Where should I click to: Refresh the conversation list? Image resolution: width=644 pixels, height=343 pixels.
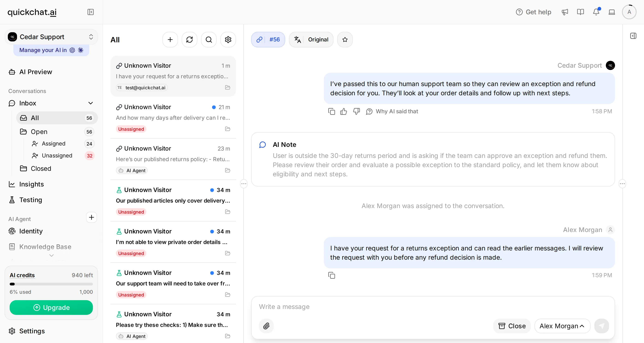190,40
